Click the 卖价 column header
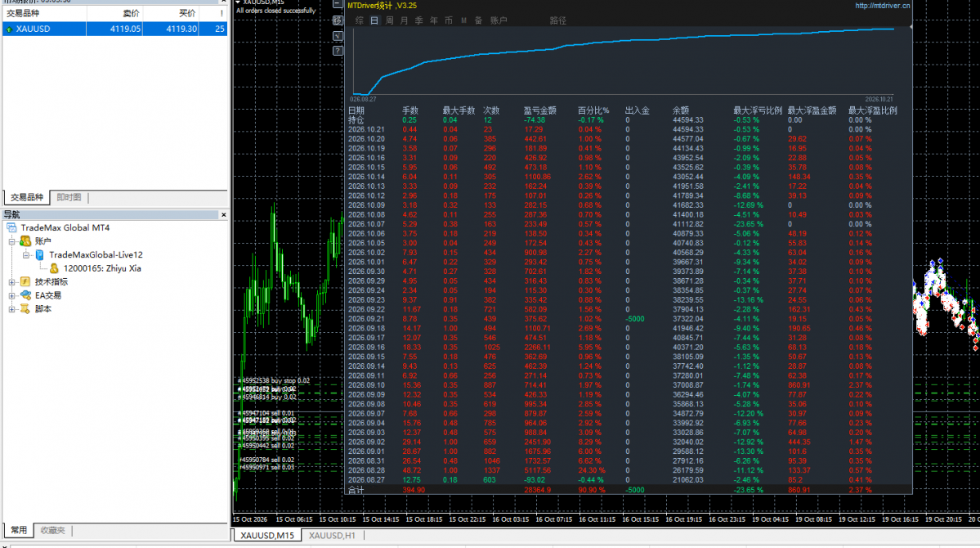 pos(114,13)
